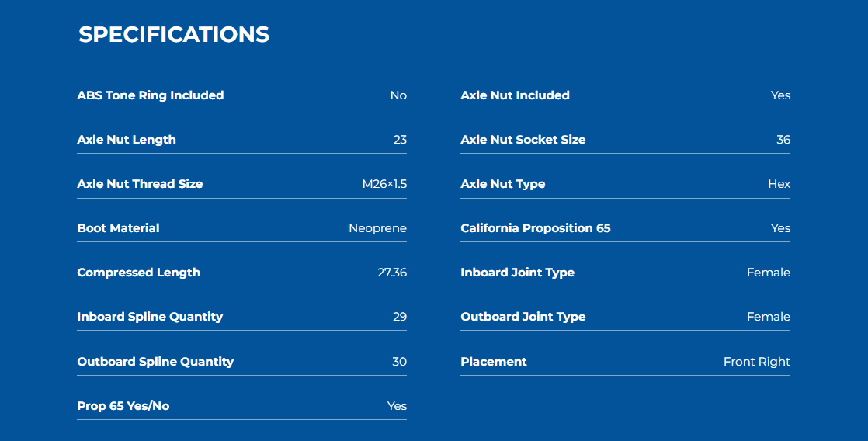Screen dimensions: 868x441
Task: Select the Hex axle nut type value
Action: coord(779,184)
